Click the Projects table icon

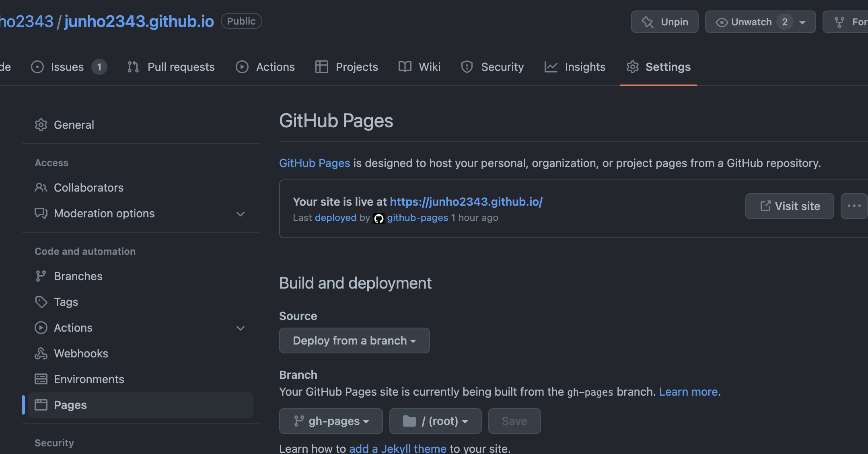[322, 67]
